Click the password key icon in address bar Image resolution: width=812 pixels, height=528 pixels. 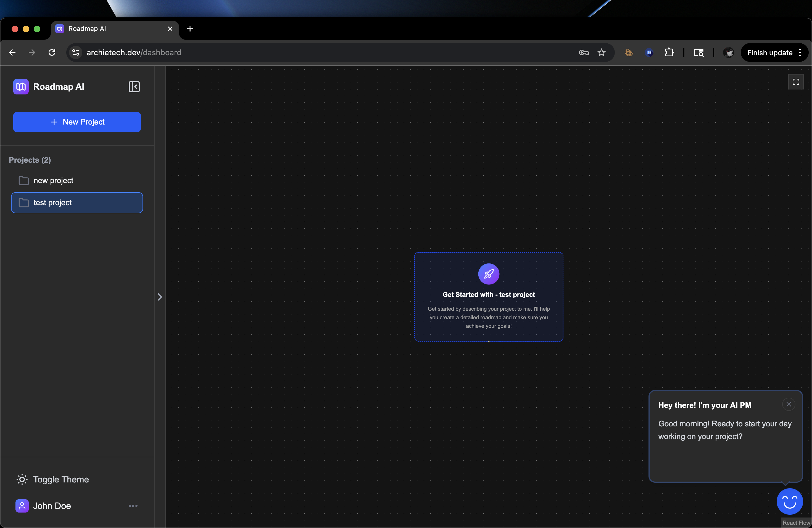[583, 52]
